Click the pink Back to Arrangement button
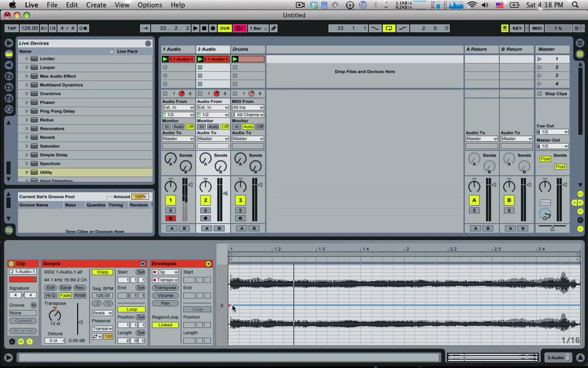 click(x=239, y=28)
